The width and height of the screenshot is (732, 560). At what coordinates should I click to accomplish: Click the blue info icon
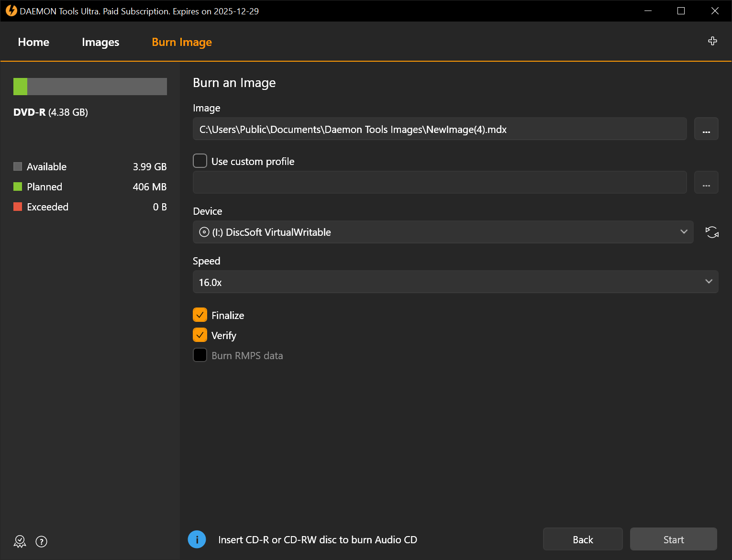pyautogui.click(x=197, y=539)
